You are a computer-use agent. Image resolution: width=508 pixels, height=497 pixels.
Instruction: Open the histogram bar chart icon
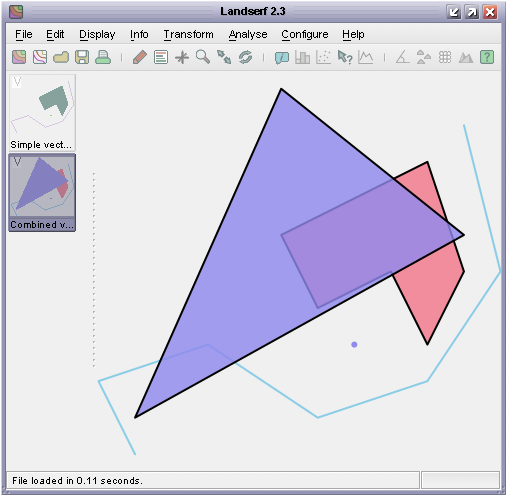[x=303, y=57]
